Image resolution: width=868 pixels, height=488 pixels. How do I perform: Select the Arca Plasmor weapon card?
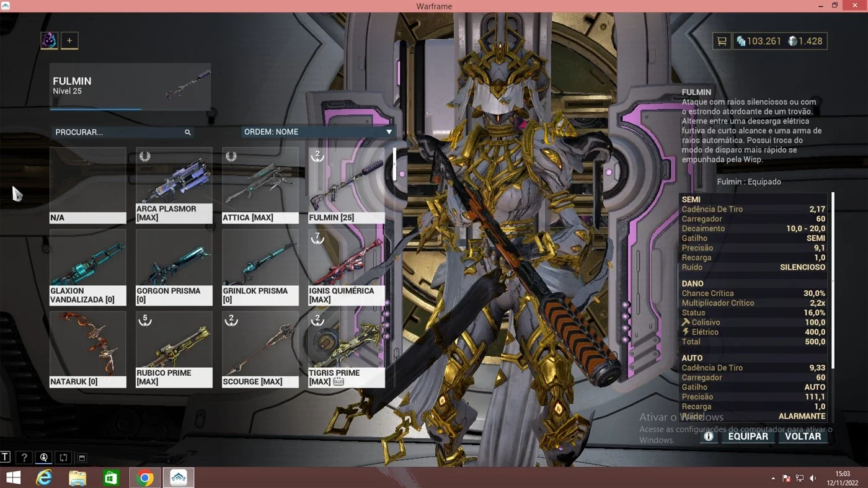[x=174, y=185]
